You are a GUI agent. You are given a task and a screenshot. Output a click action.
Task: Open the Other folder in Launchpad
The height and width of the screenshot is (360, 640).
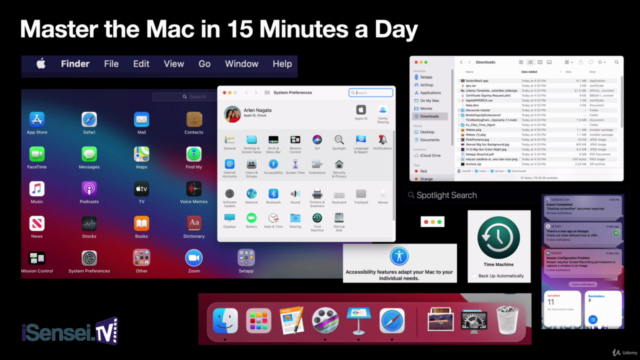pos(141,258)
